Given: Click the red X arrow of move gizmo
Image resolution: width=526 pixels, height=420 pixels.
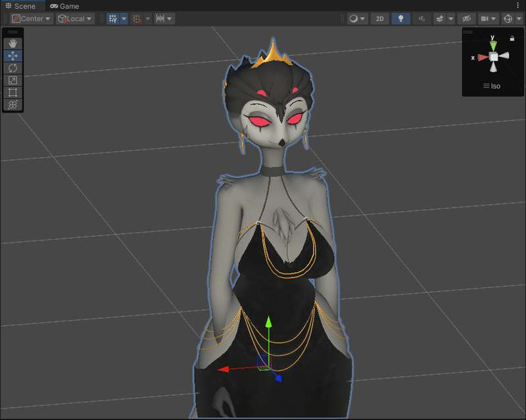Looking at the screenshot, I should point(224,369).
